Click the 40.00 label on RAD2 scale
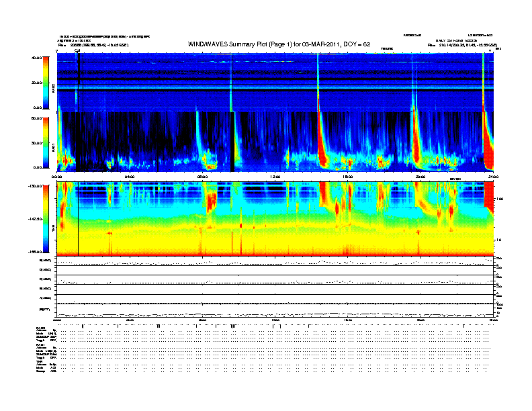This screenshot has width=532, height=411. click(37, 58)
